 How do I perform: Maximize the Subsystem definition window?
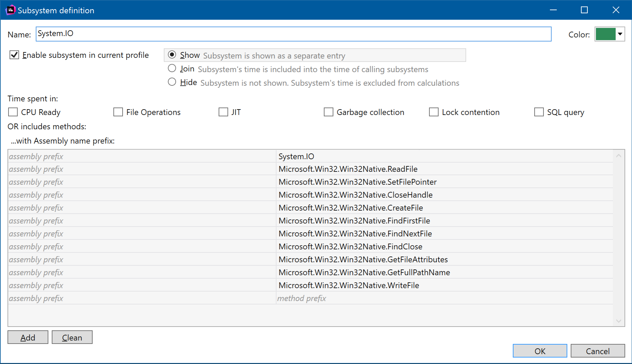pyautogui.click(x=584, y=10)
